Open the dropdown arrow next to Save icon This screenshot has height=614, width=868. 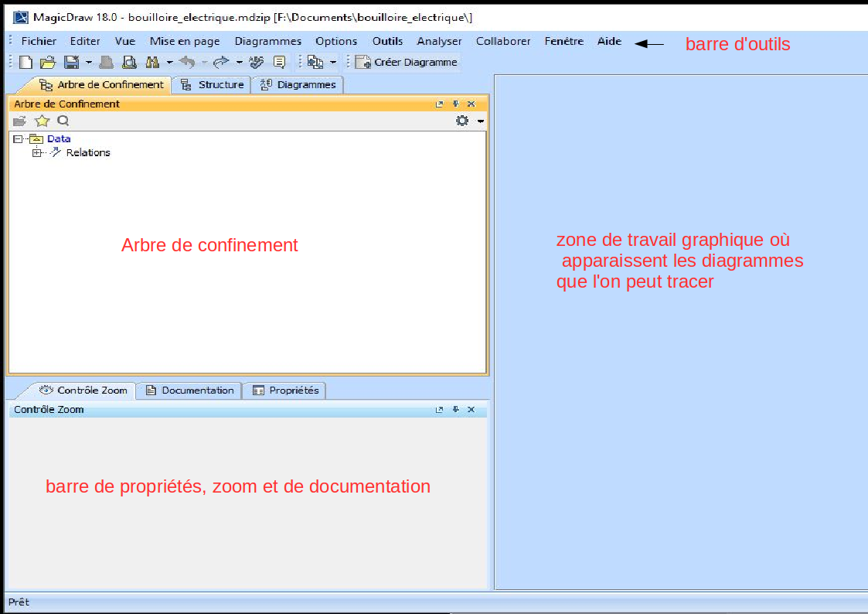pos(89,63)
